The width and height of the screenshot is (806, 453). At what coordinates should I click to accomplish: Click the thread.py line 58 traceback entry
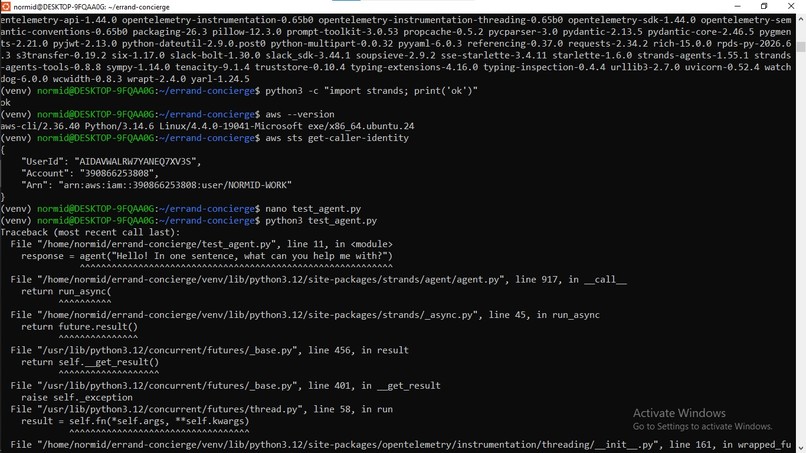pos(202,409)
